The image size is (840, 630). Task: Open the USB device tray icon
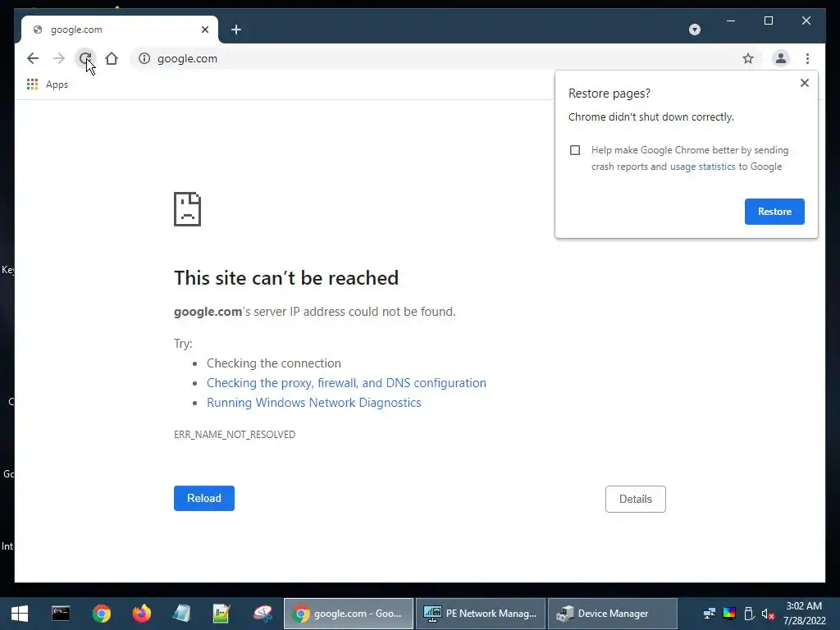[x=749, y=614]
